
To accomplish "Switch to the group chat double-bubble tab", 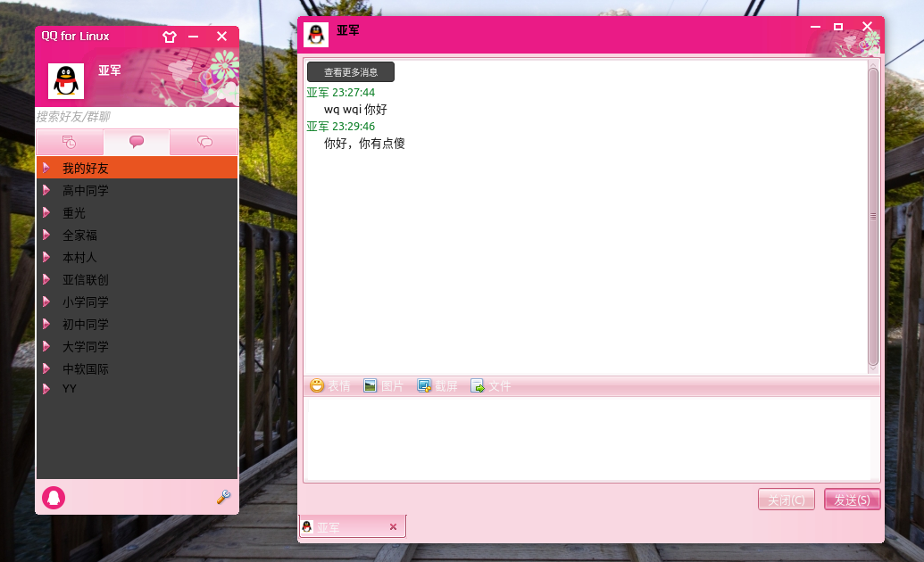I will [x=204, y=142].
